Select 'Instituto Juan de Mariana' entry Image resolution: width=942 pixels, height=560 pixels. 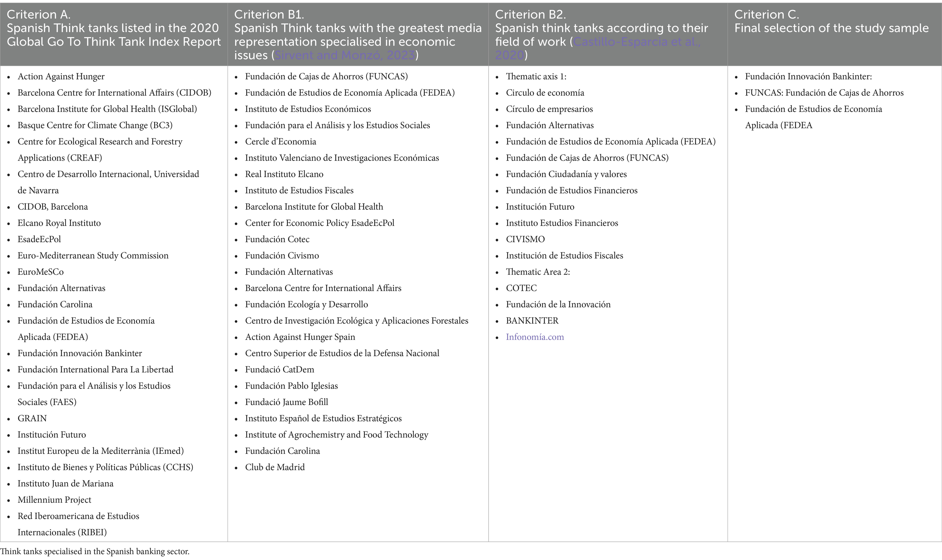point(65,483)
